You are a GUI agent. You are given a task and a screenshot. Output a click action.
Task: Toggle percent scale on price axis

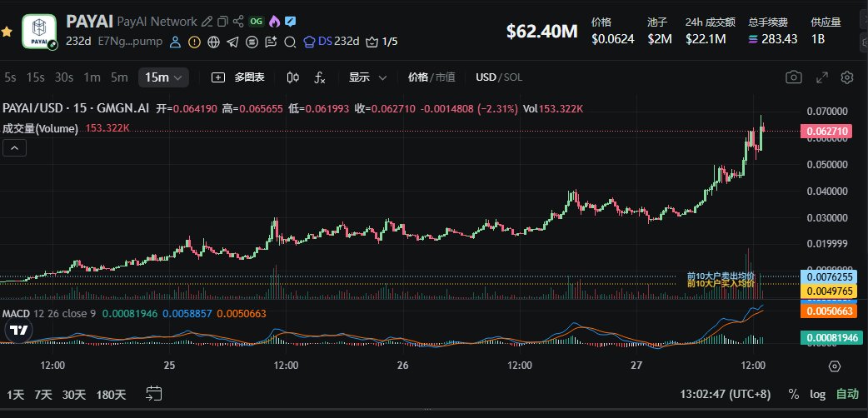pyautogui.click(x=794, y=394)
